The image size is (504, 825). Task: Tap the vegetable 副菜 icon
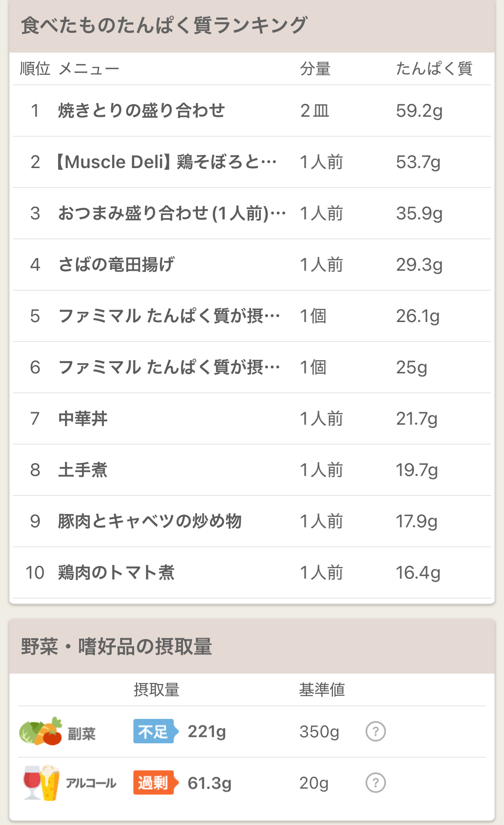pyautogui.click(x=41, y=731)
